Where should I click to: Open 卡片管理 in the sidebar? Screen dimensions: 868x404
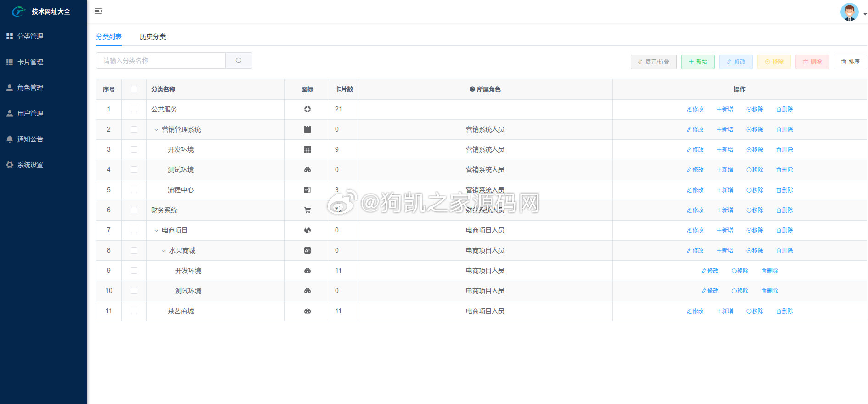tap(43, 62)
